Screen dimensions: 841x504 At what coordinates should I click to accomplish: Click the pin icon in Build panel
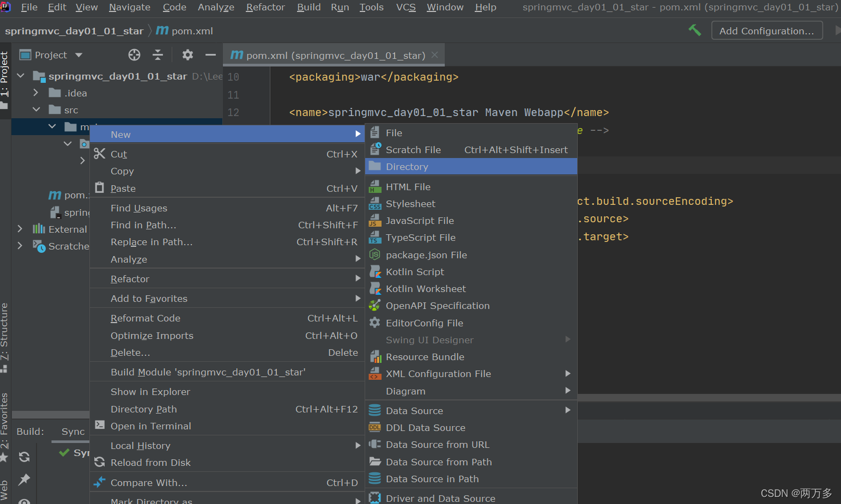(24, 479)
